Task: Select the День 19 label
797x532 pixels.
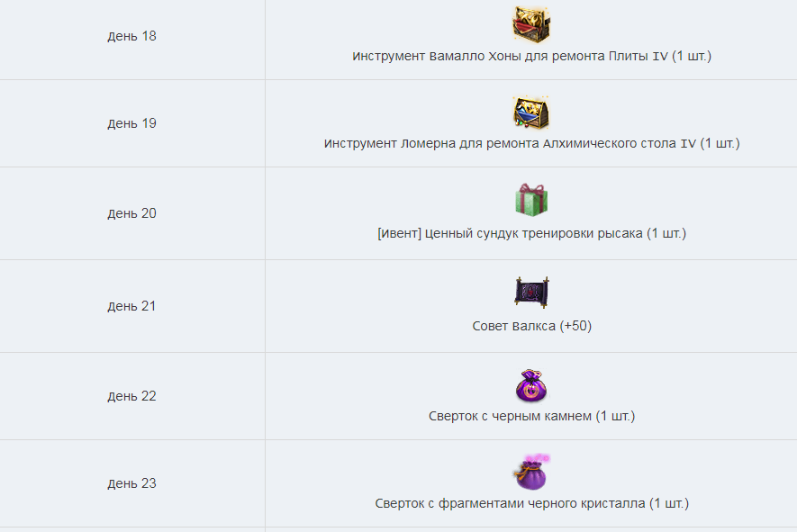Action: click(x=131, y=123)
